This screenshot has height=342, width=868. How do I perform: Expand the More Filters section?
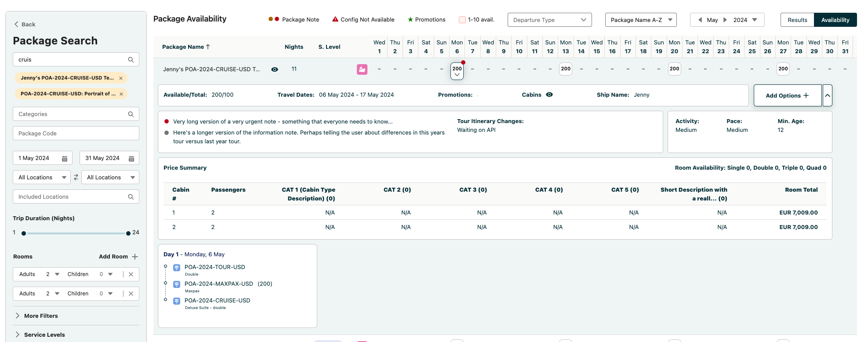pyautogui.click(x=40, y=316)
